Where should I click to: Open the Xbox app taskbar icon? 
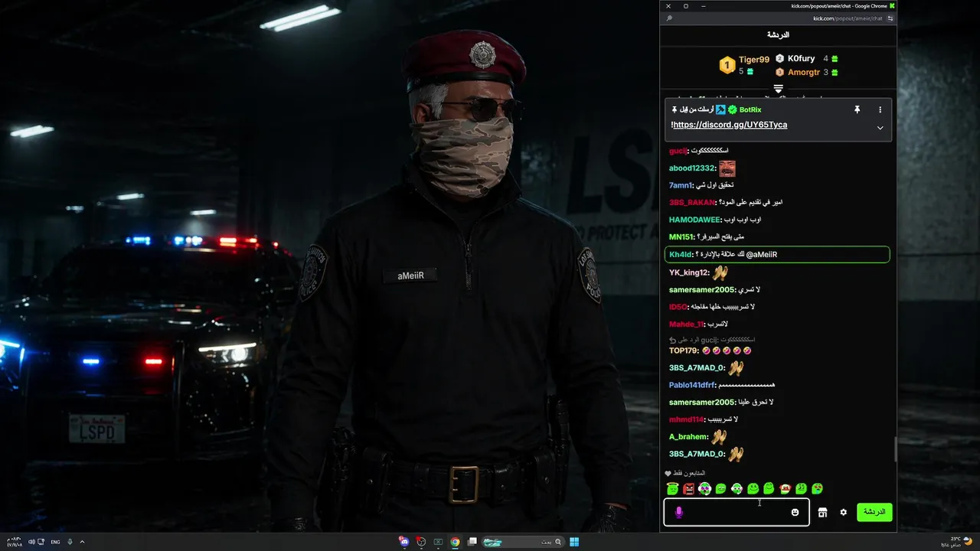438,542
